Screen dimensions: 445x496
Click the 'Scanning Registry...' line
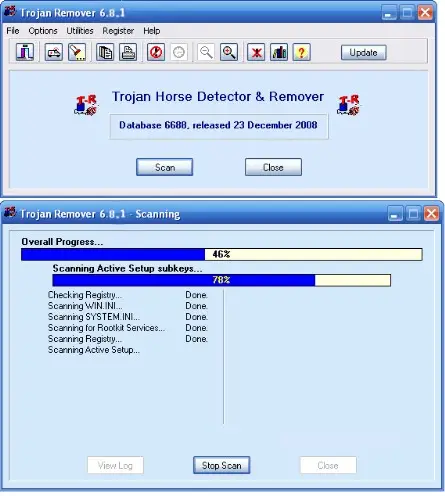click(85, 339)
